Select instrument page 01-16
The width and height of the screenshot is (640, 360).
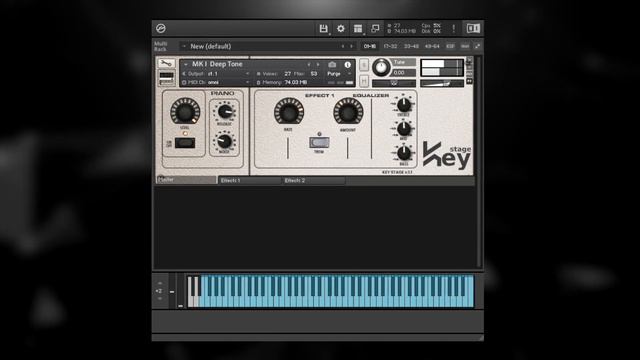pyautogui.click(x=370, y=47)
